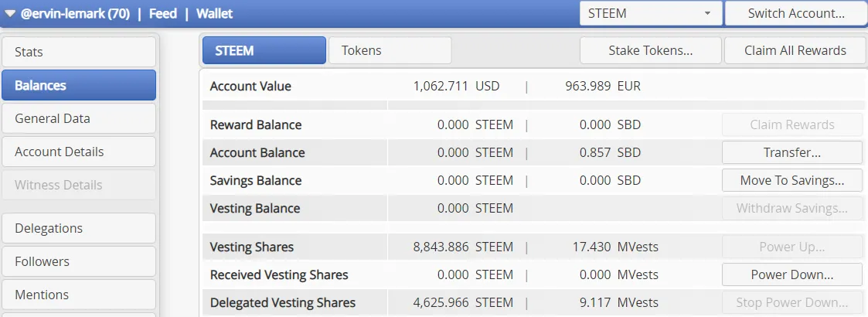Click the Transfer... button
The height and width of the screenshot is (317, 868).
[792, 152]
